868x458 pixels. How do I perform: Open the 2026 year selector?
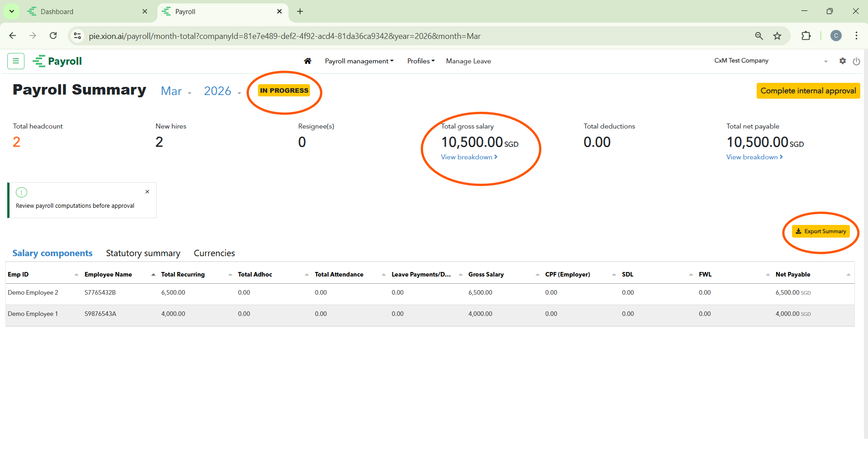[222, 91]
